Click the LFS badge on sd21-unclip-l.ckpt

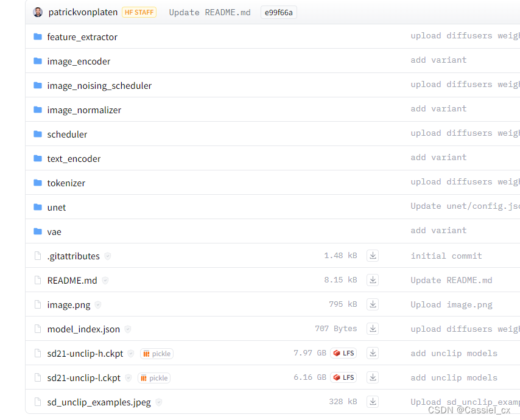(343, 377)
